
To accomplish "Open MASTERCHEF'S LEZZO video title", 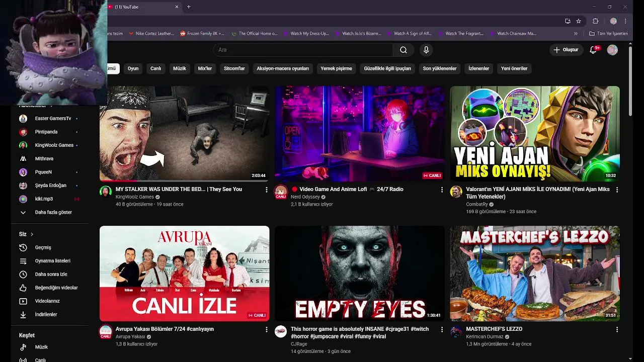I will (494, 329).
